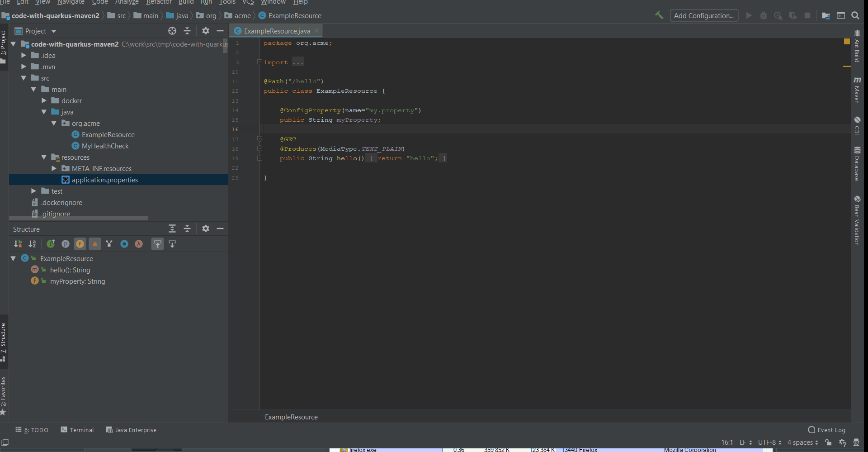
Task: Open the Maven tool window
Action: 858,90
